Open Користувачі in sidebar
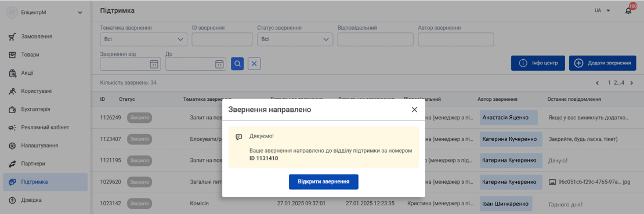644x214 pixels. pyautogui.click(x=45, y=91)
